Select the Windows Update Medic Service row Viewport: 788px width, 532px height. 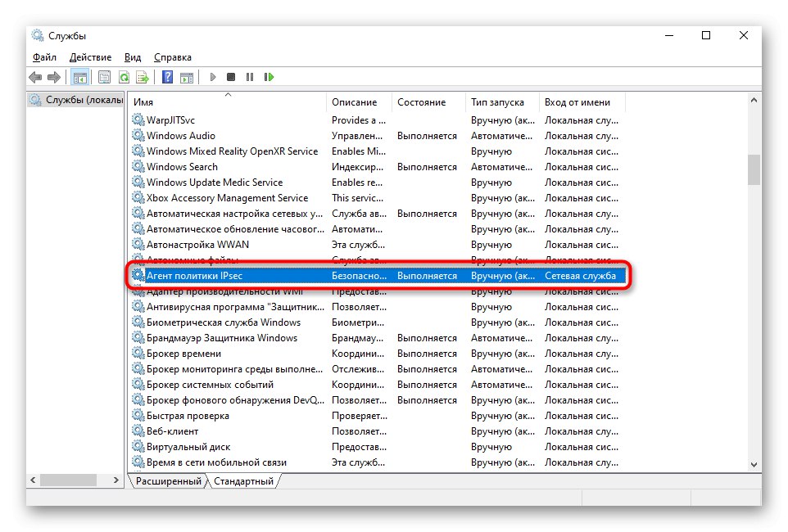[378, 182]
